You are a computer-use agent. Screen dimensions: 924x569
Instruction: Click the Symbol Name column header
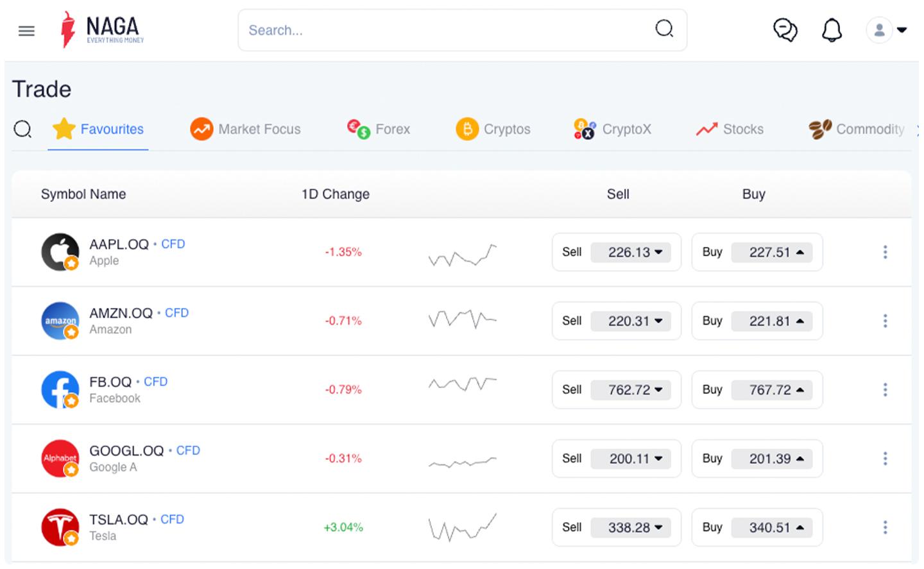point(83,194)
